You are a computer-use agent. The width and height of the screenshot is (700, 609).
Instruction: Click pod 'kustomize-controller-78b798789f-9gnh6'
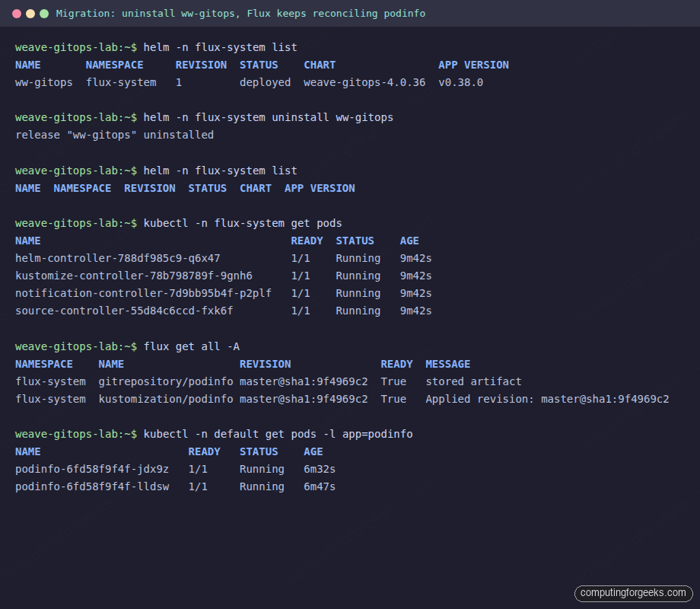pyautogui.click(x=133, y=276)
